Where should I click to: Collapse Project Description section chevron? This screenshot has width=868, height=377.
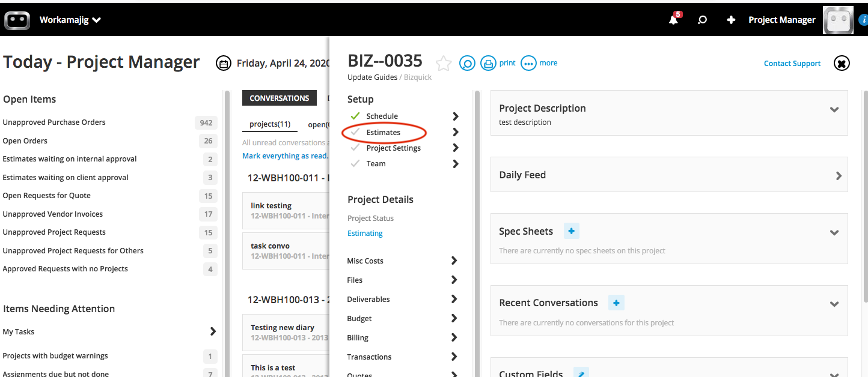tap(834, 110)
